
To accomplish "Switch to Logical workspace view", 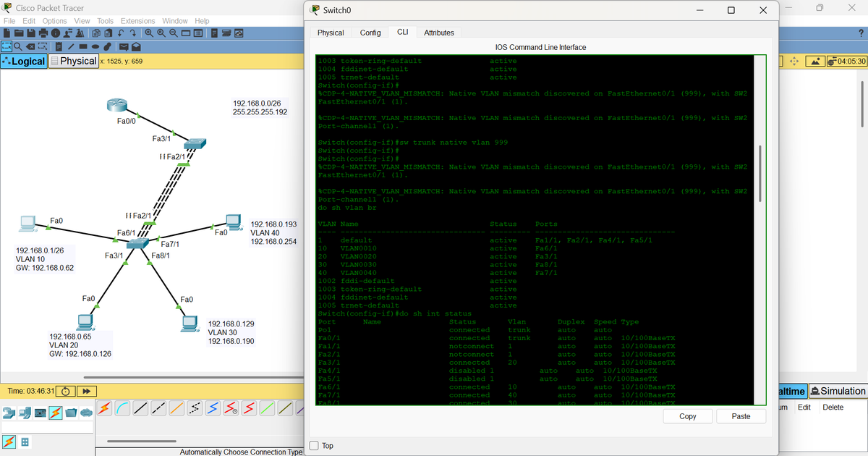I will pos(24,62).
